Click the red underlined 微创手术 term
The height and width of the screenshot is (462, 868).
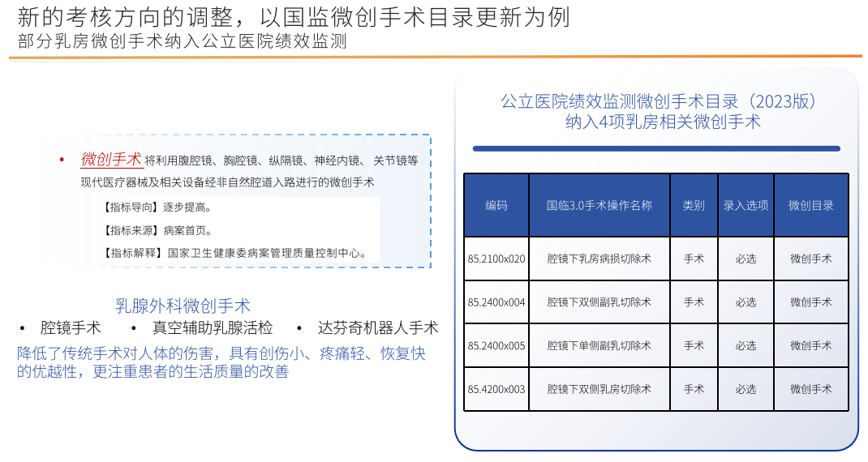111,160
